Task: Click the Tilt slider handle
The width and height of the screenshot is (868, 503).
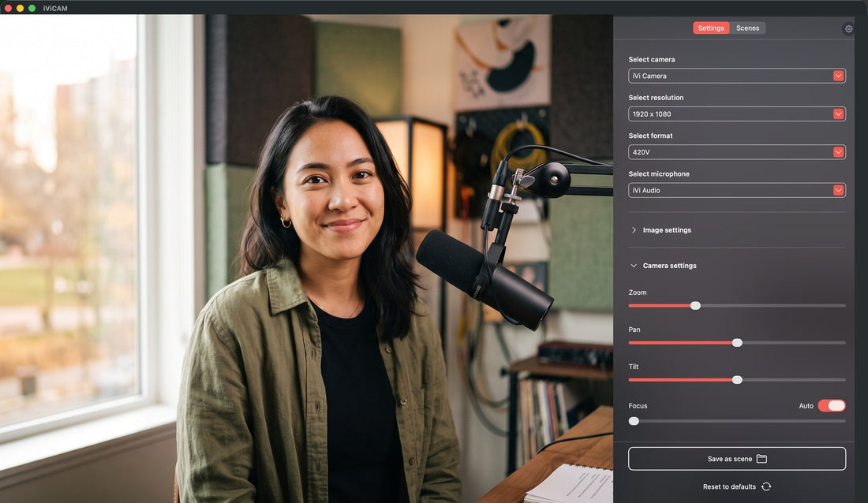Action: pyautogui.click(x=737, y=379)
